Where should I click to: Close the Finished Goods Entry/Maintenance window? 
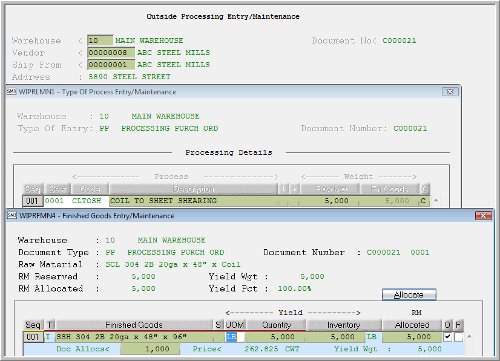tap(483, 216)
